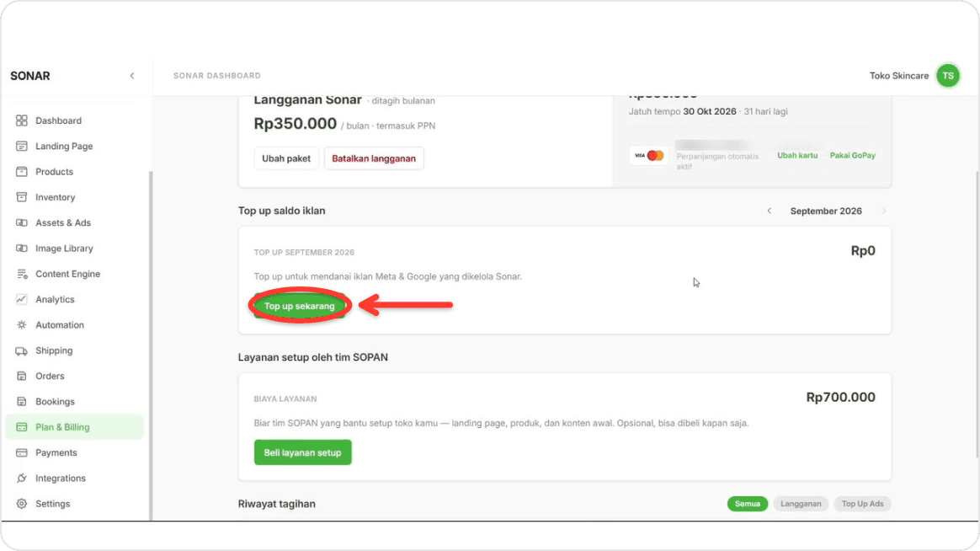Click the Batalkan langganan button
This screenshot has width=980, height=551.
pyautogui.click(x=374, y=158)
